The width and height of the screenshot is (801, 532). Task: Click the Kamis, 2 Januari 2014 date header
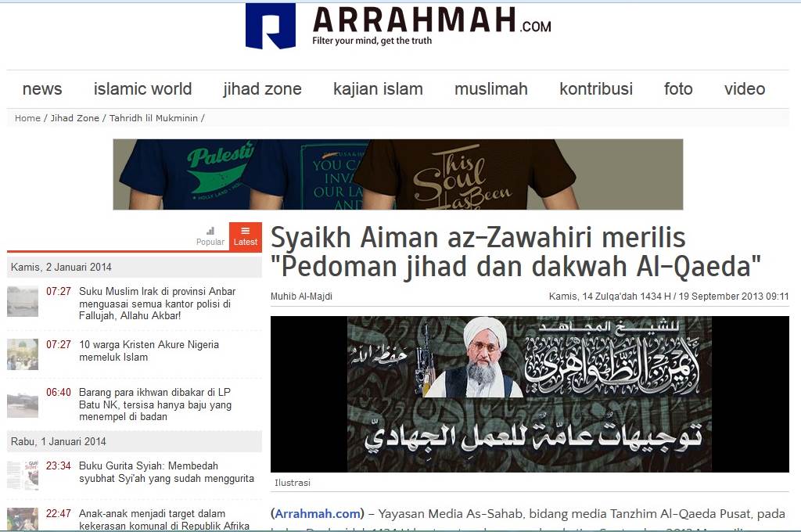click(x=135, y=267)
